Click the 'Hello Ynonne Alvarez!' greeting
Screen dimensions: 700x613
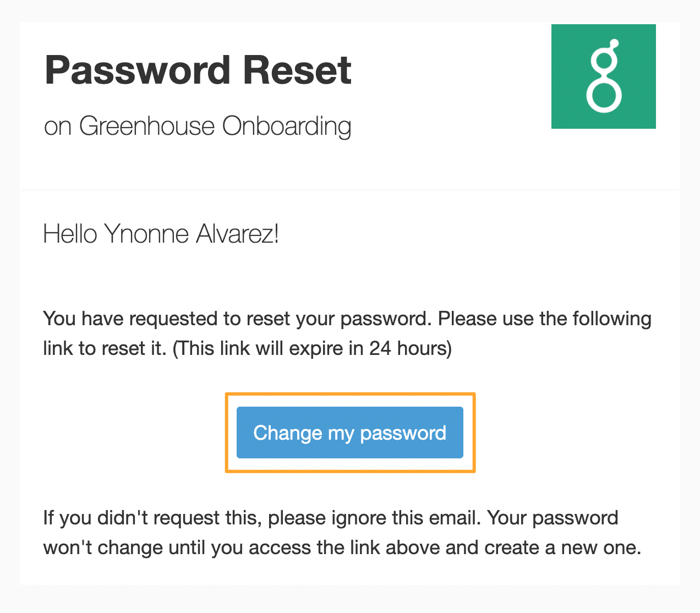point(161,234)
